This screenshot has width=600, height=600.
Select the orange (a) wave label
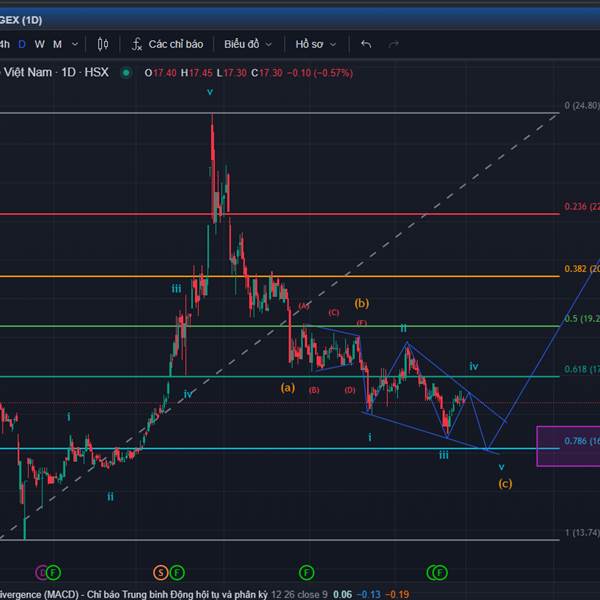[x=288, y=388]
